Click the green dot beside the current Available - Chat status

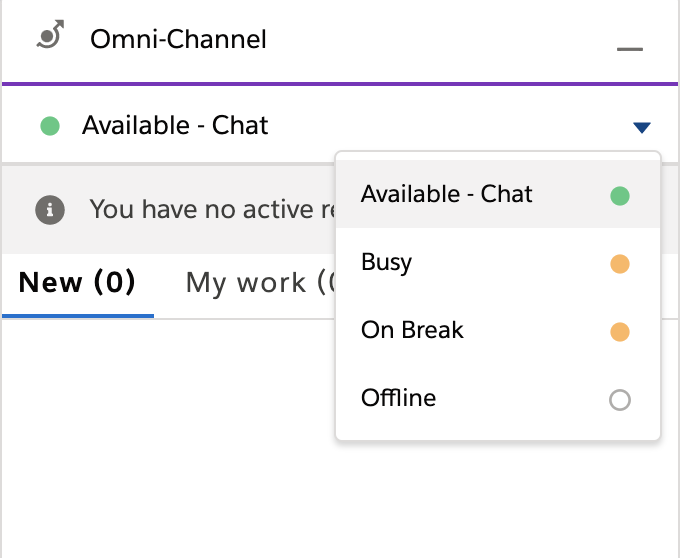(x=50, y=126)
